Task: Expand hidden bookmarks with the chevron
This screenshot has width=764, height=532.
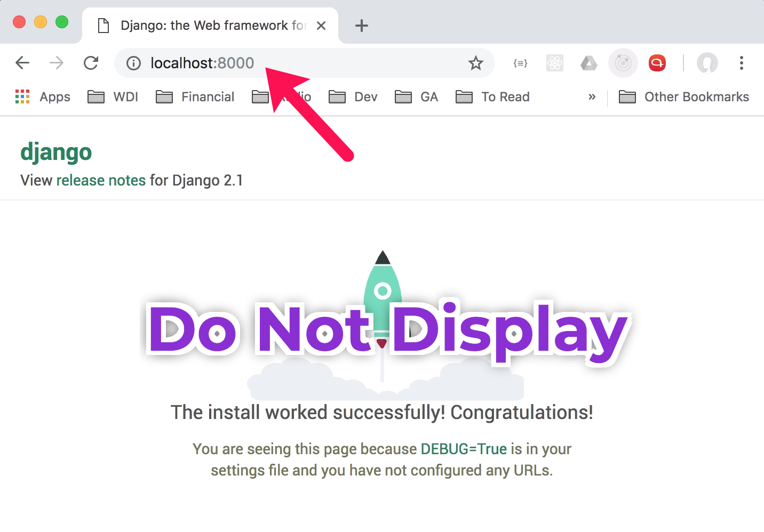Action: (592, 97)
